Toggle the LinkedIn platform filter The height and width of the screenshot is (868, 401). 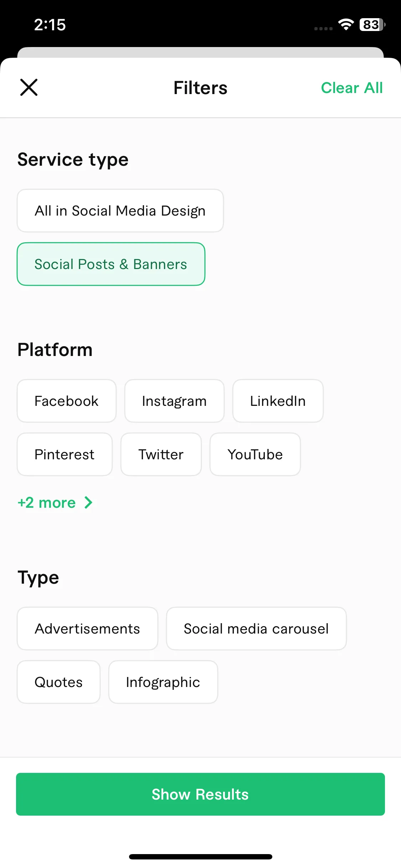(x=278, y=401)
